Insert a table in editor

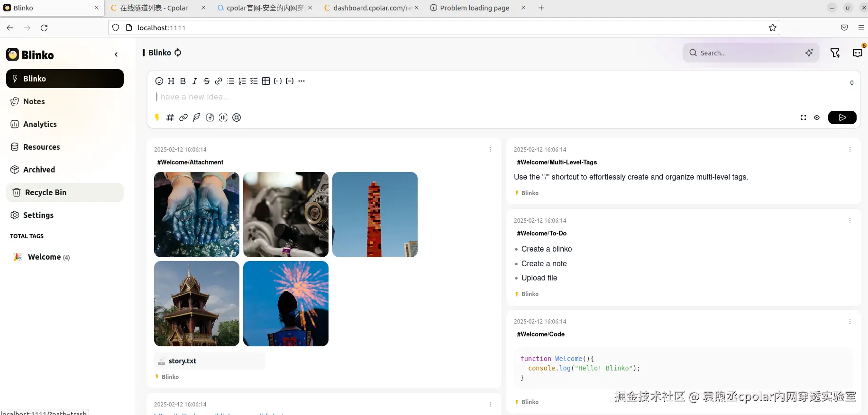pyautogui.click(x=266, y=81)
